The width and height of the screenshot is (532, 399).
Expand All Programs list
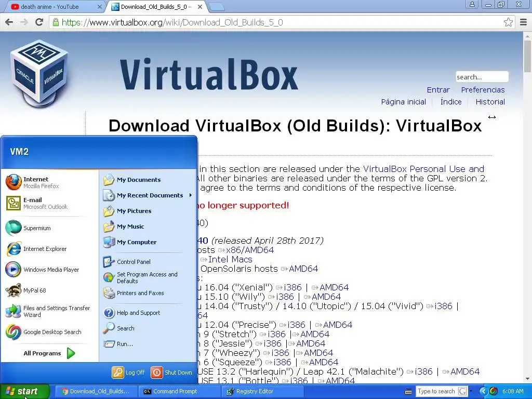point(49,353)
